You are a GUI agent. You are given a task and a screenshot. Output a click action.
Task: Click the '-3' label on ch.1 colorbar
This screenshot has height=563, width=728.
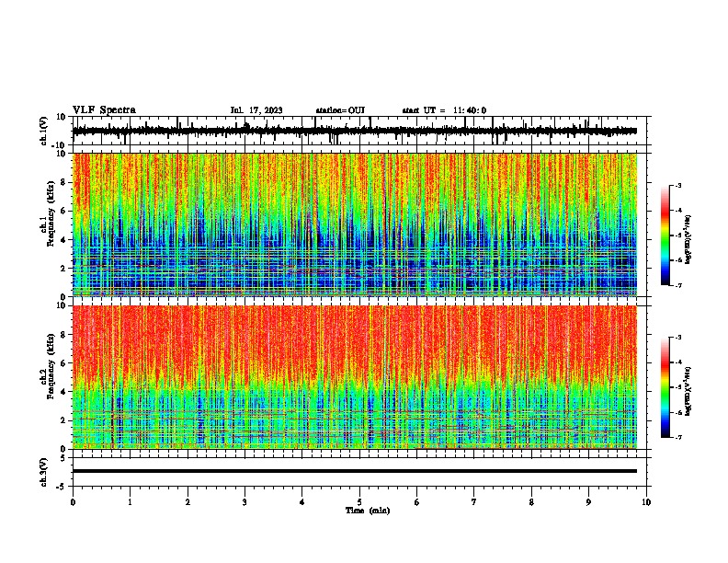pyautogui.click(x=678, y=186)
